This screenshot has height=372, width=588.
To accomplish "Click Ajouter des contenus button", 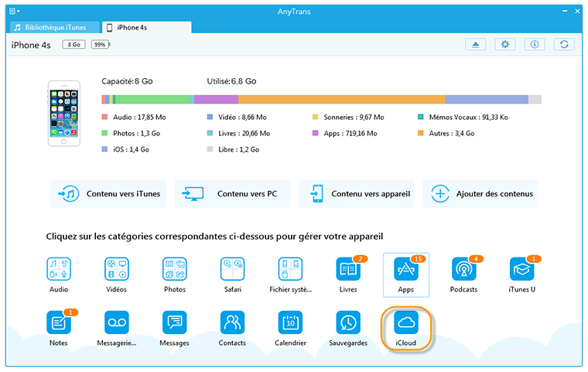I will [x=480, y=194].
